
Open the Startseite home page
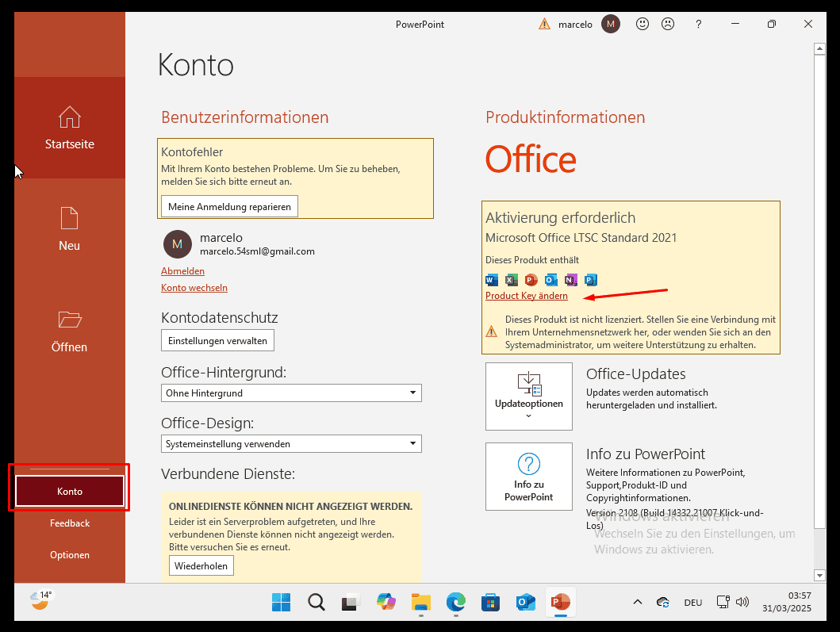(x=70, y=127)
